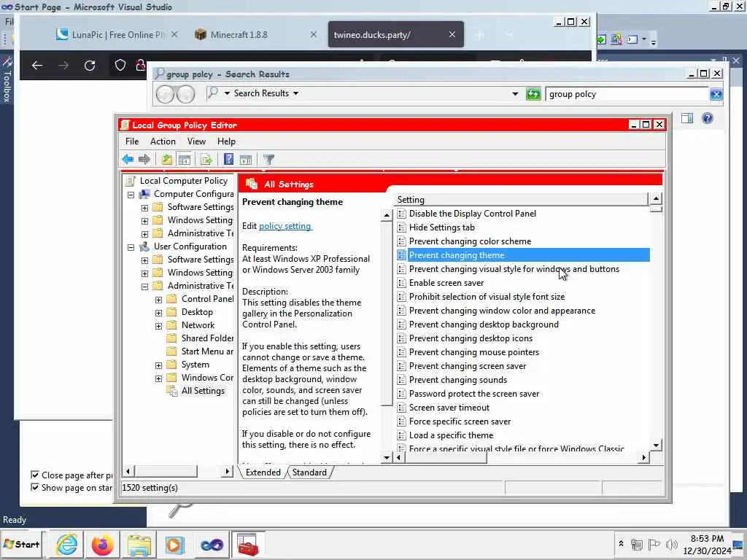Click the Setting column header

click(522, 200)
